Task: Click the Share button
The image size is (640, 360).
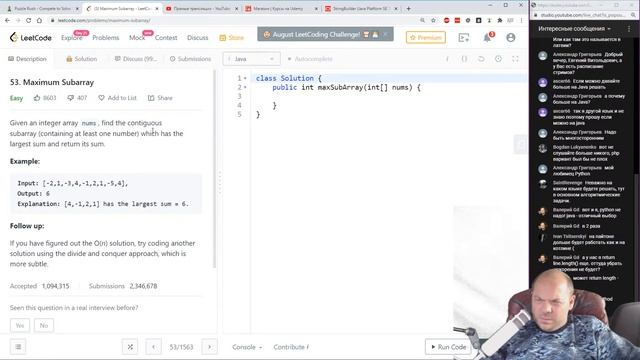Action: point(160,98)
